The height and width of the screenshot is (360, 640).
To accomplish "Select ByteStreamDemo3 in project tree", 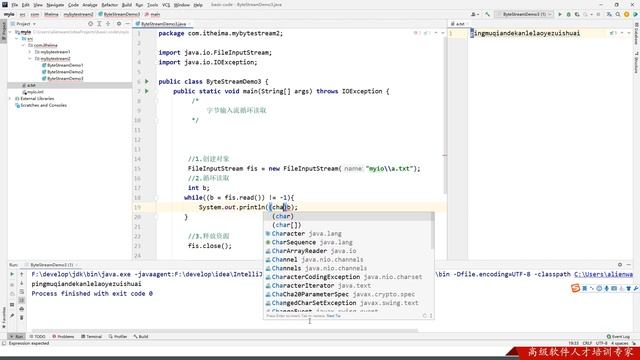I will [x=62, y=78].
